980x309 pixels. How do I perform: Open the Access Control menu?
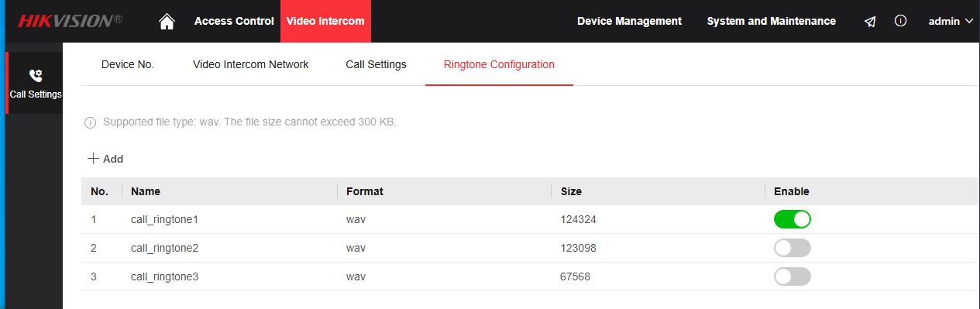coord(234,21)
